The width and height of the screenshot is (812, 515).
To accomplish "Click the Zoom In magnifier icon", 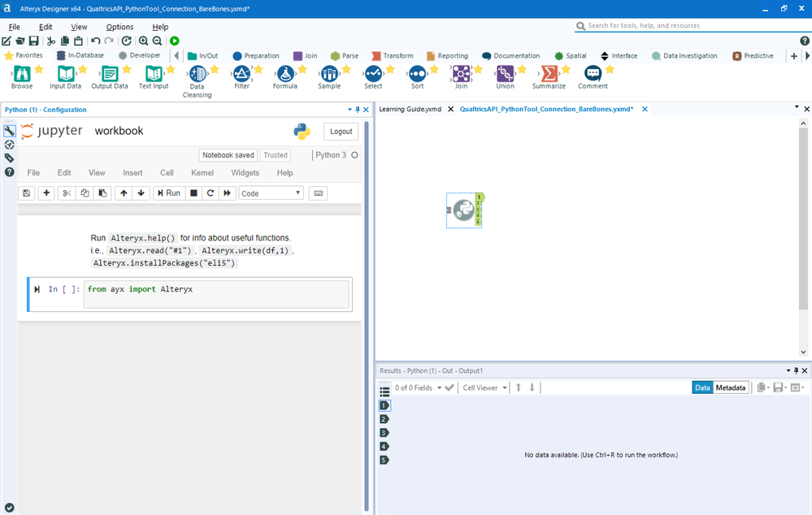I will click(x=143, y=41).
